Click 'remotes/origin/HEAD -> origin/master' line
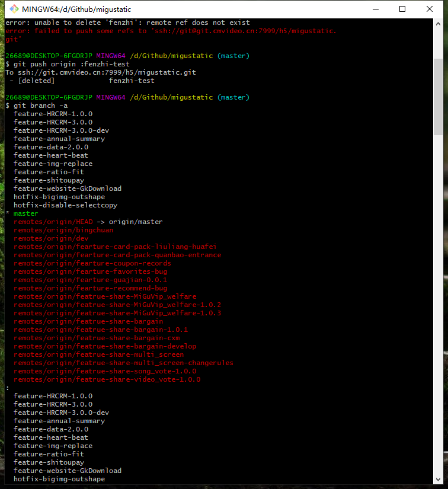 pos(88,222)
